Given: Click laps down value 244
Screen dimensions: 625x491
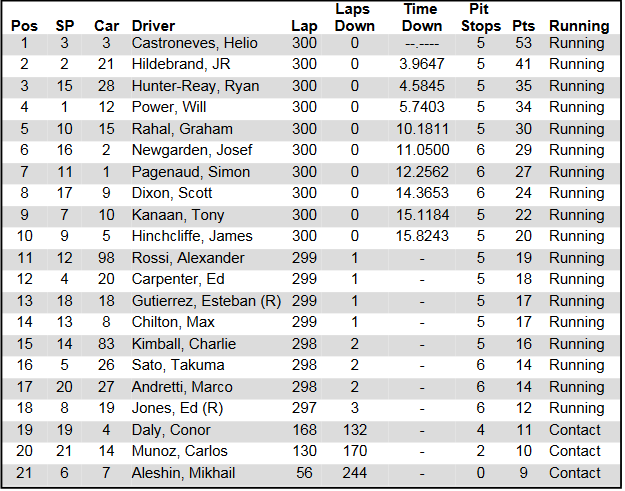Looking at the screenshot, I should point(355,473).
